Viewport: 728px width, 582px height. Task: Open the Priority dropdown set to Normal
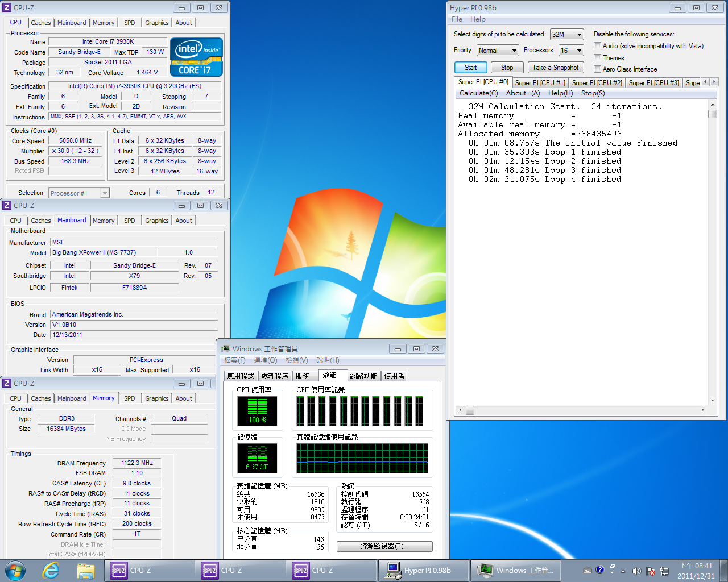498,51
